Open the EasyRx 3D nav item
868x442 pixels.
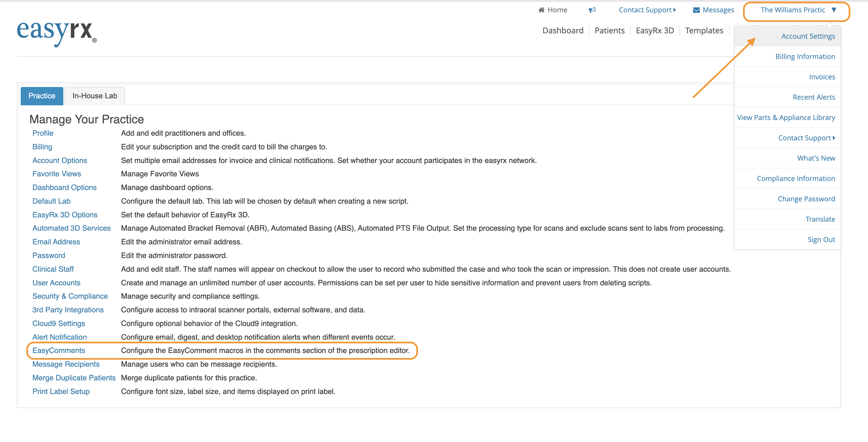point(655,30)
